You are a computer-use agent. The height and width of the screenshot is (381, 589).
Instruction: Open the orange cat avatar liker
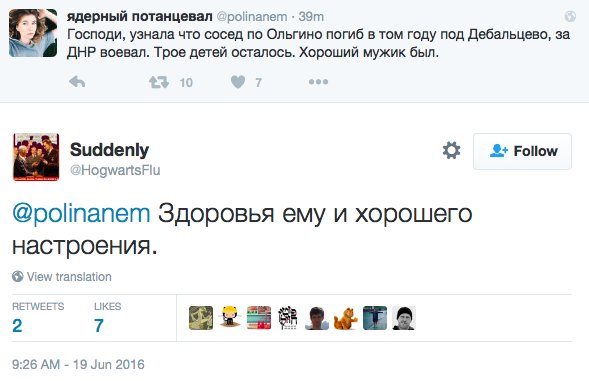pyautogui.click(x=346, y=318)
